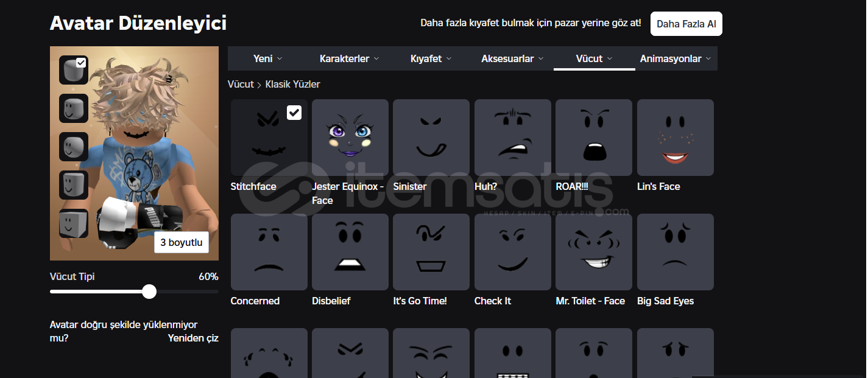Open the Sinister item name link

coord(410,186)
